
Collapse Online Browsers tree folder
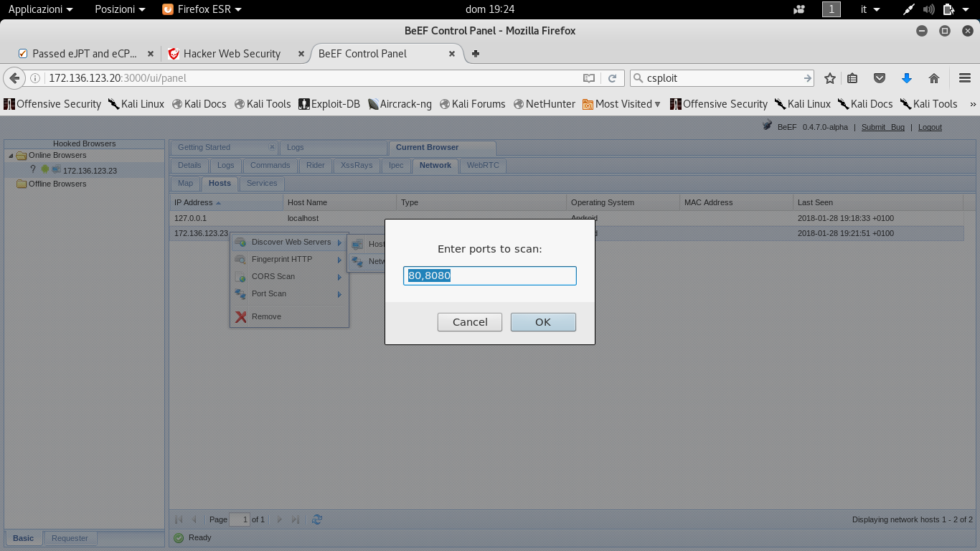point(10,156)
